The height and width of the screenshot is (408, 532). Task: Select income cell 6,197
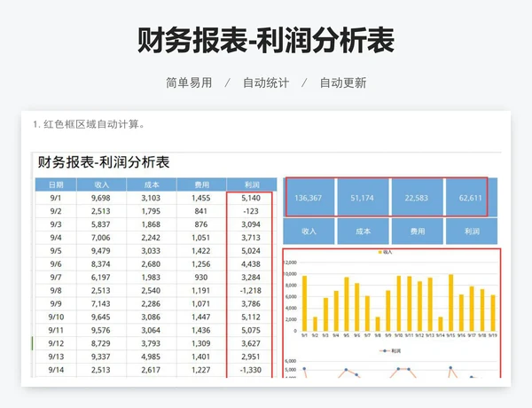coord(101,278)
